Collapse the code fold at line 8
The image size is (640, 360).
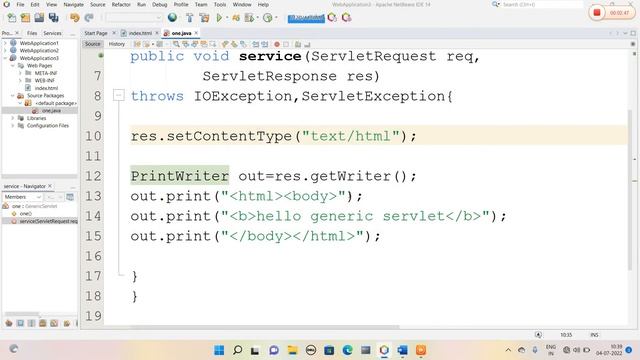118,96
